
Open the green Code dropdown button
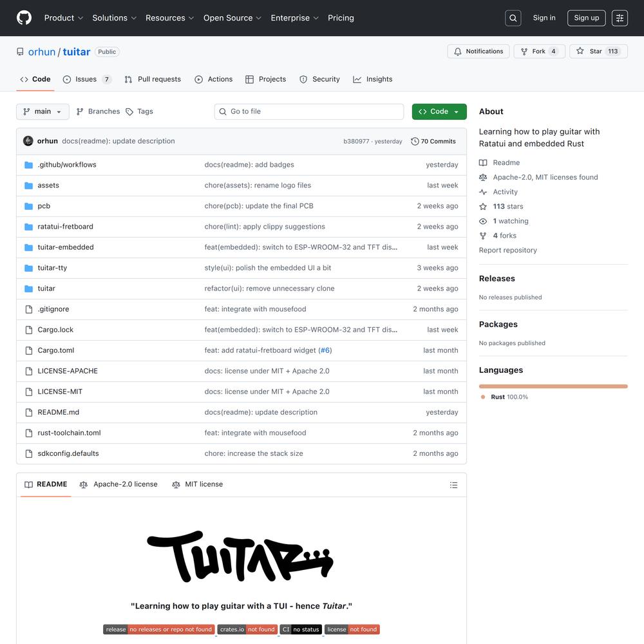click(x=439, y=111)
